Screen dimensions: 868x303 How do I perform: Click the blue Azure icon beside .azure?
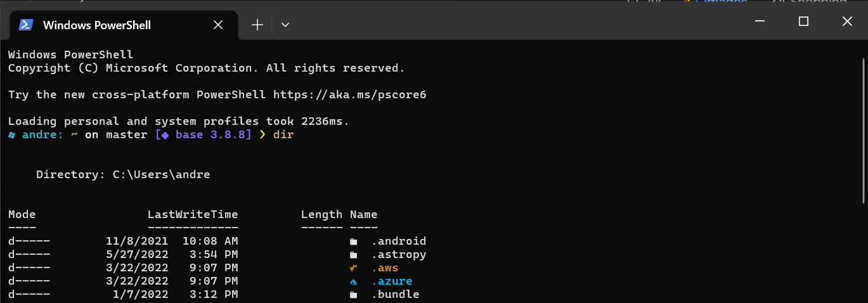(353, 281)
